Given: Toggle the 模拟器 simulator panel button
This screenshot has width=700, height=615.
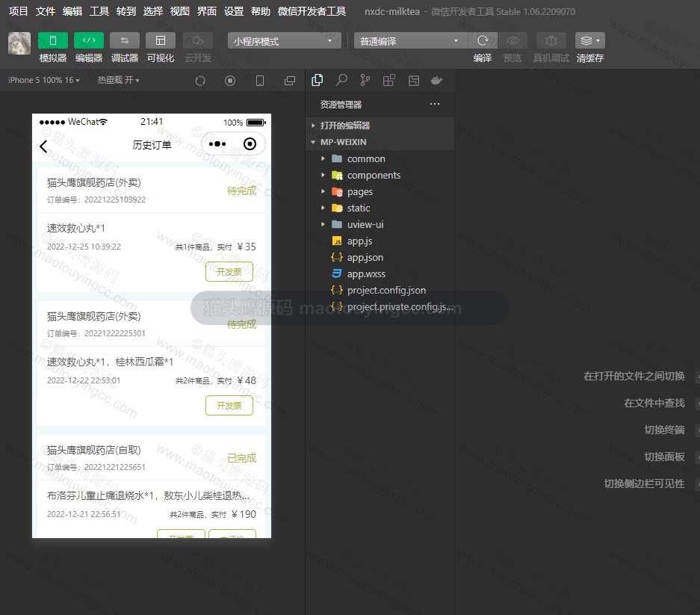Looking at the screenshot, I should pyautogui.click(x=53, y=40).
